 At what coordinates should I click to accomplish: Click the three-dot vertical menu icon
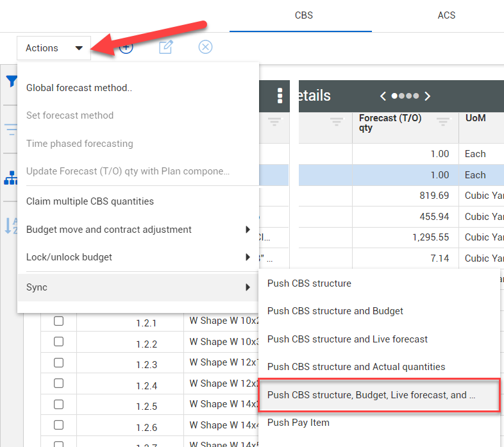[280, 96]
